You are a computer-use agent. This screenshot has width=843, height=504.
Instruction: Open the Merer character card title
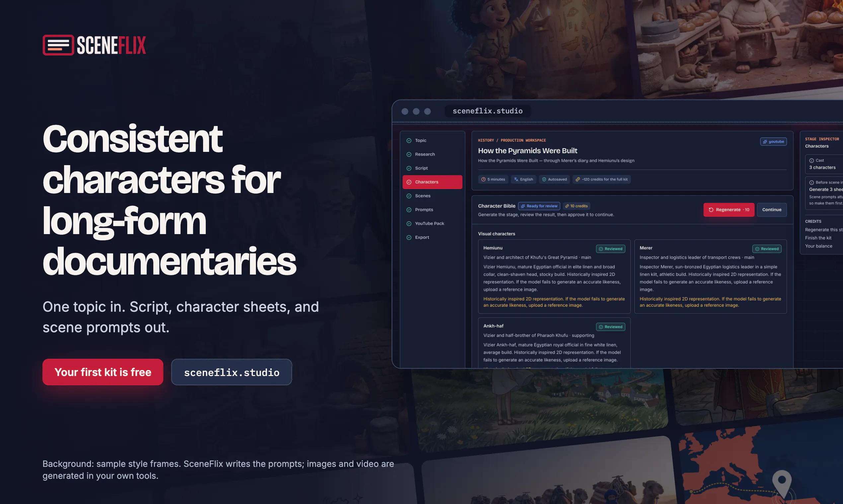click(646, 248)
